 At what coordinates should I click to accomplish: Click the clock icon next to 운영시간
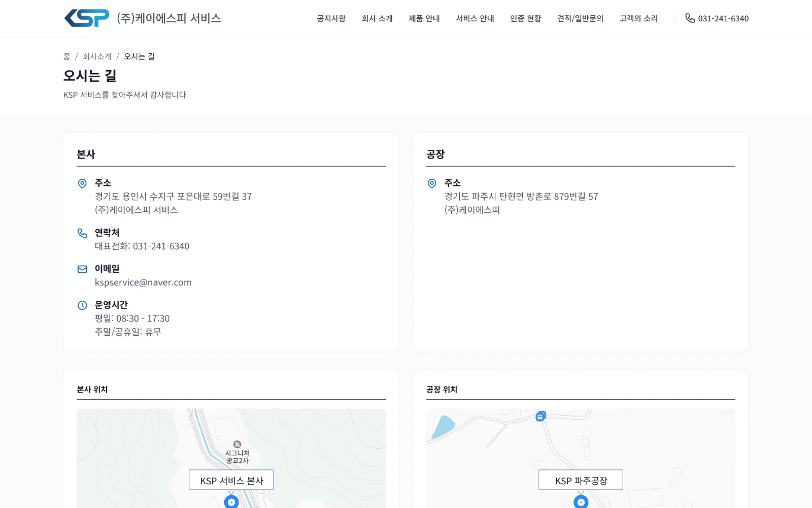point(82,305)
